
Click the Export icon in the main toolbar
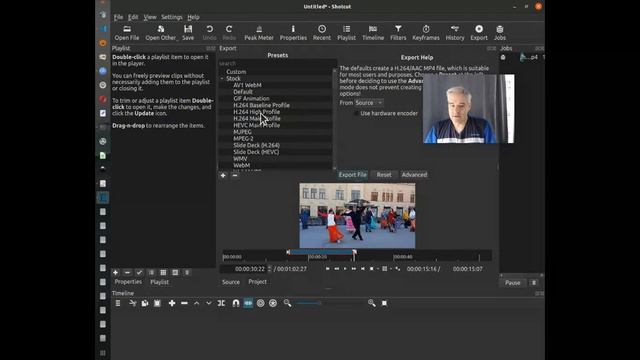point(479,33)
